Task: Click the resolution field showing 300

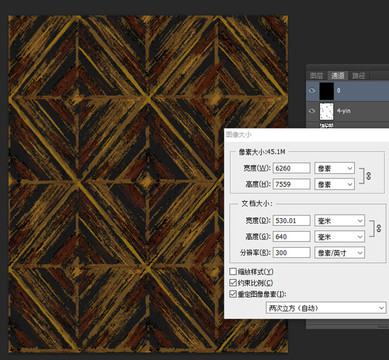Action: click(292, 253)
